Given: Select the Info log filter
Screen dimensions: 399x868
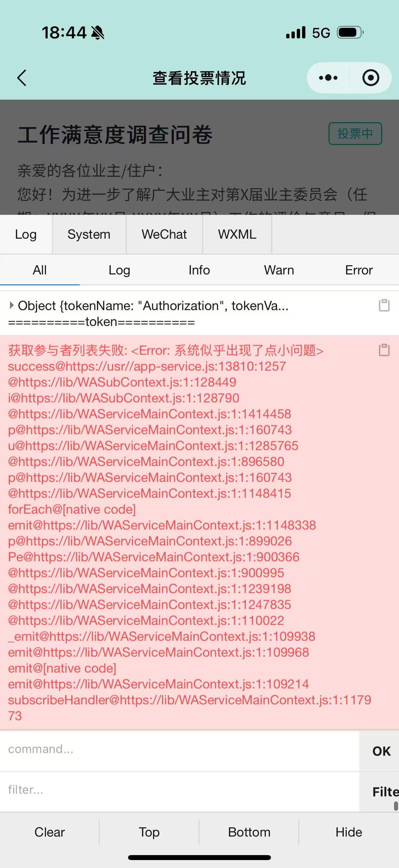Looking at the screenshot, I should tap(199, 270).
